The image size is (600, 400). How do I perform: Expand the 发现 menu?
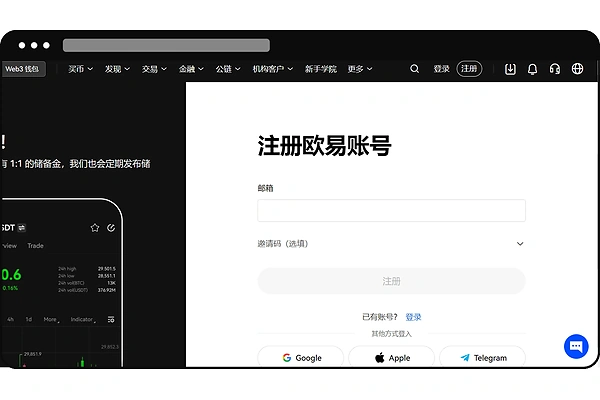(x=117, y=69)
